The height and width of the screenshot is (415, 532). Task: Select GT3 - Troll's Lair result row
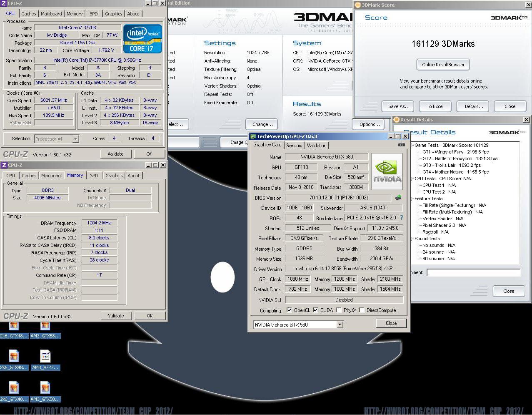coord(452,165)
